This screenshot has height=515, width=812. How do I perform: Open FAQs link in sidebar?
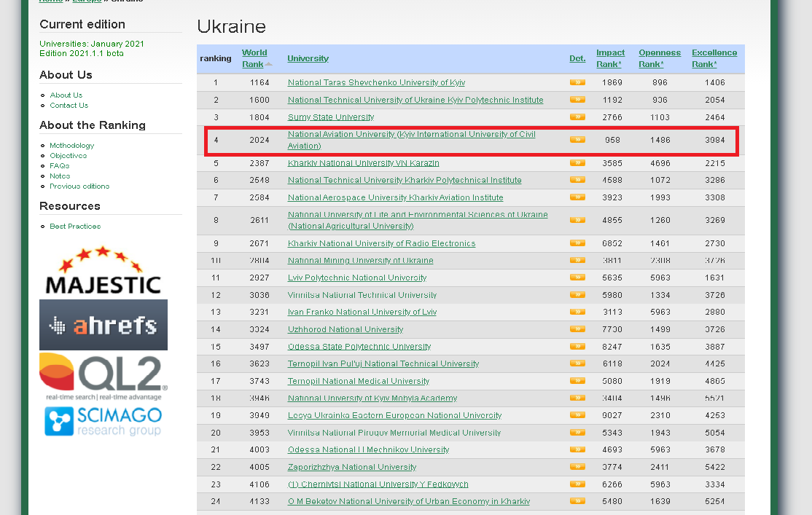[x=60, y=166]
